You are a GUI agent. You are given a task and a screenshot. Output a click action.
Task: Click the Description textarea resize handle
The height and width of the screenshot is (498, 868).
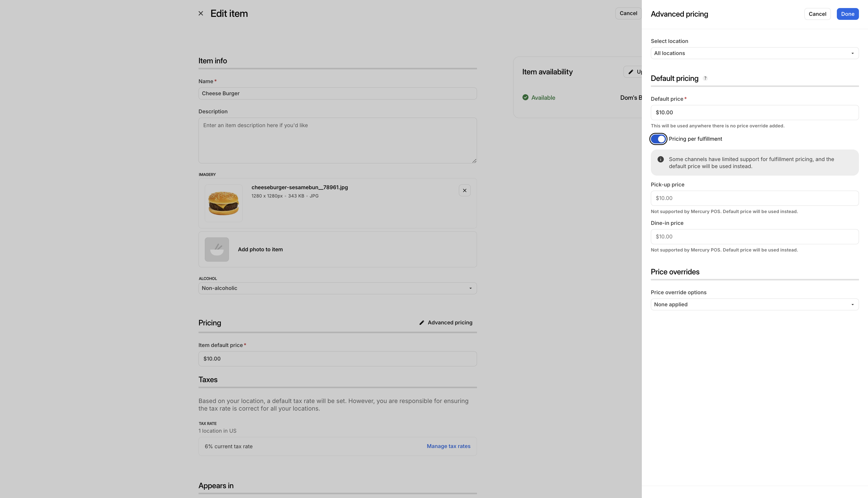474,161
